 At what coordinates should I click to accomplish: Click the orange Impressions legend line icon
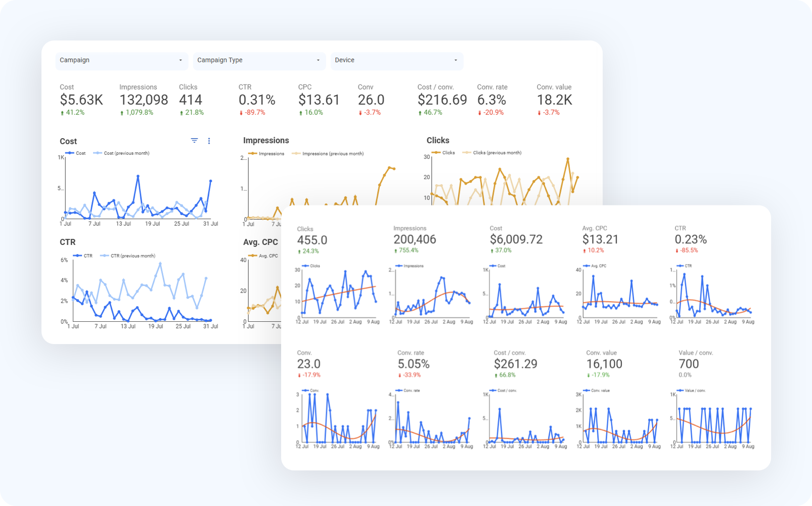click(x=252, y=153)
